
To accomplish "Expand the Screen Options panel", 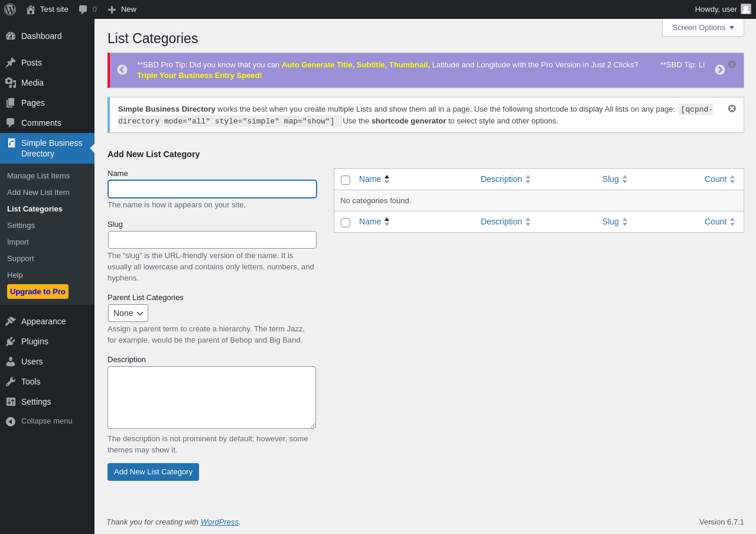I will pos(703,27).
